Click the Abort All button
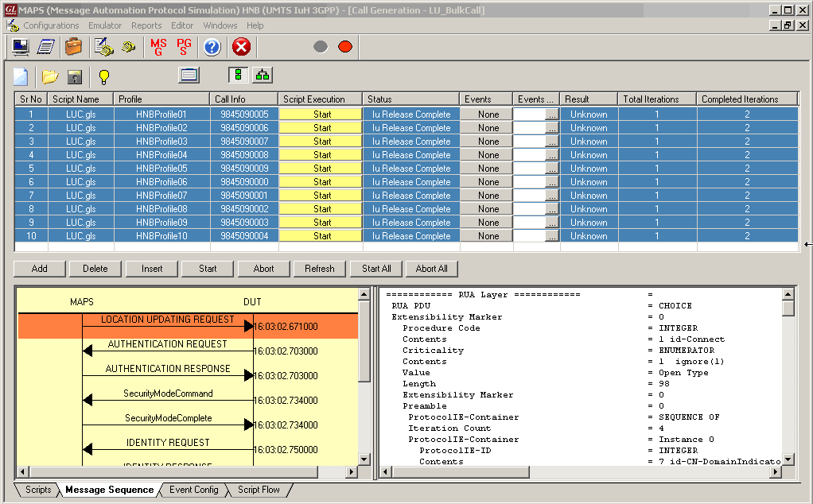813x504 pixels. pyautogui.click(x=431, y=269)
